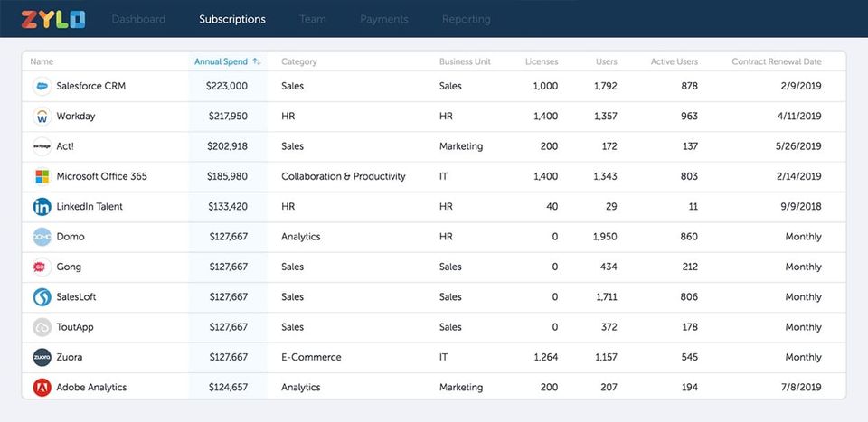
Task: Click the Zylo logo
Action: click(x=53, y=19)
